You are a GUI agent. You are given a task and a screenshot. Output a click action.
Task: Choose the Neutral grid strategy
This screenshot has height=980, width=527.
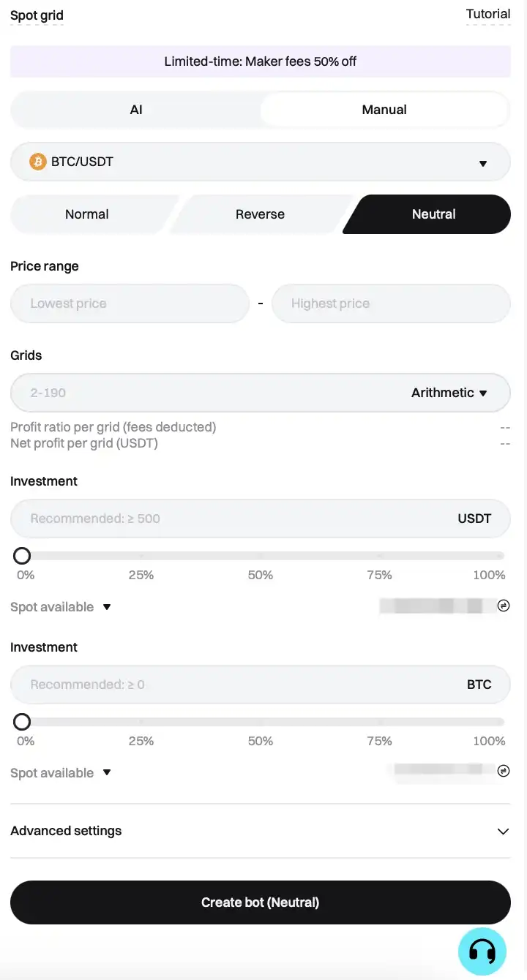point(433,214)
